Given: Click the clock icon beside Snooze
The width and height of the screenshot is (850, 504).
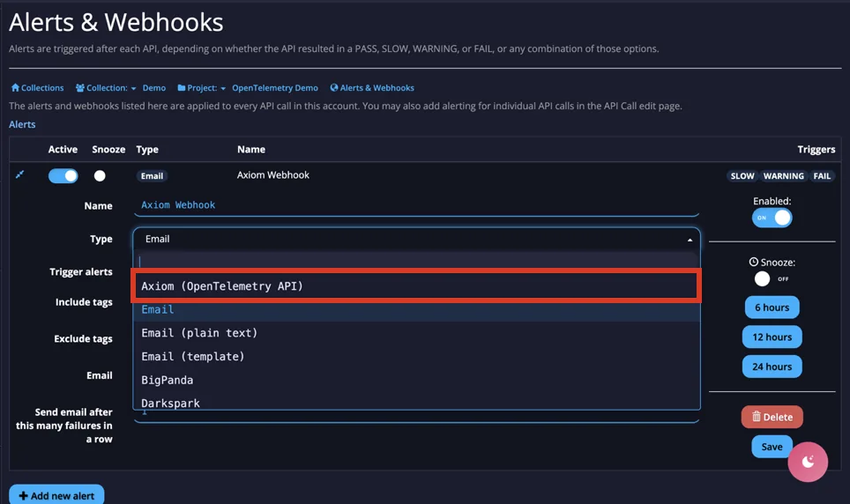Looking at the screenshot, I should coord(754,263).
